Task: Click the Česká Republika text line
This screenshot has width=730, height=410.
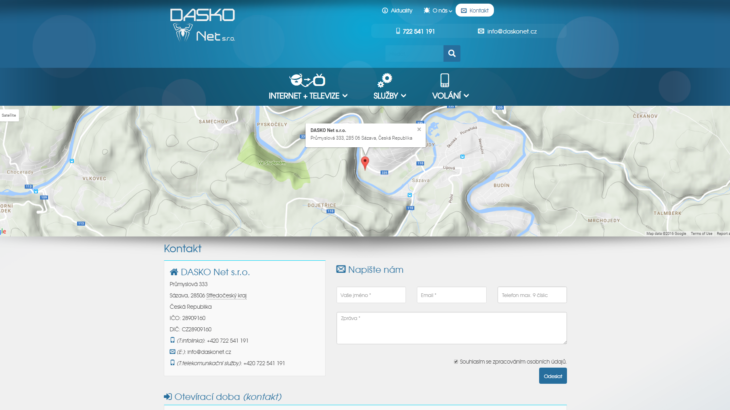Action: coord(190,307)
